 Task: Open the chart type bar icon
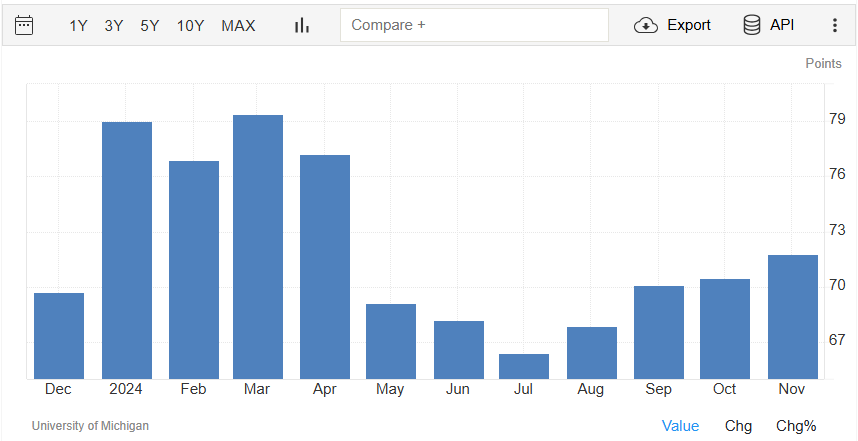(302, 25)
